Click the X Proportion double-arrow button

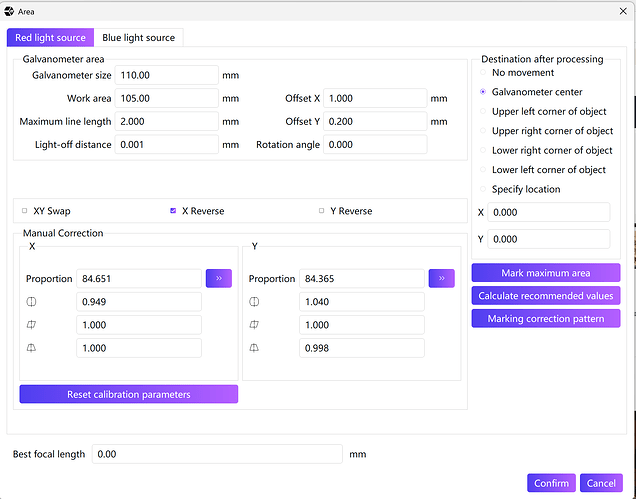point(219,278)
